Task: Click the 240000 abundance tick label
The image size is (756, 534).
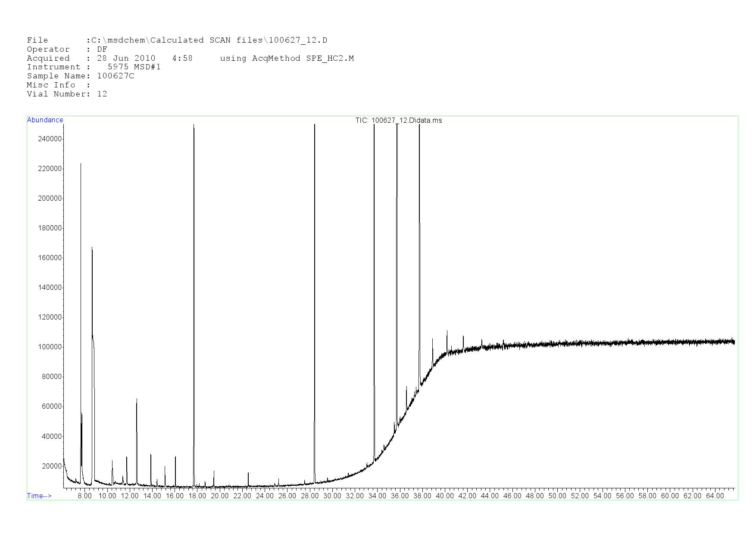Action: pos(50,139)
